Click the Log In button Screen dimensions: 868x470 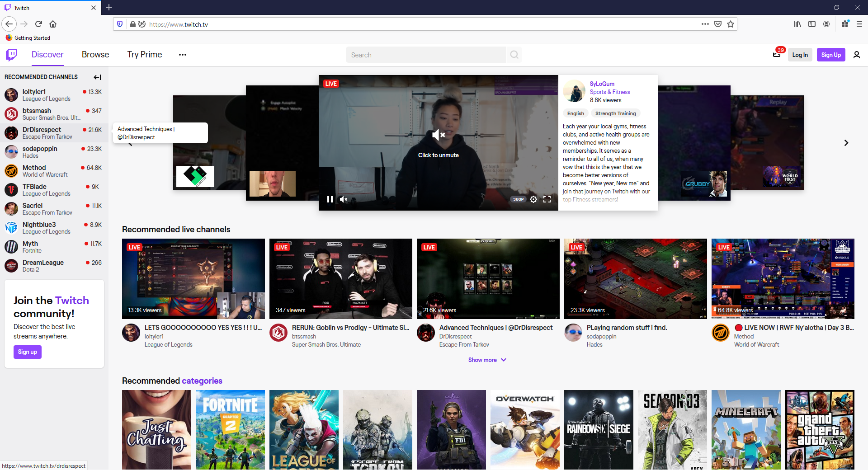pos(800,55)
